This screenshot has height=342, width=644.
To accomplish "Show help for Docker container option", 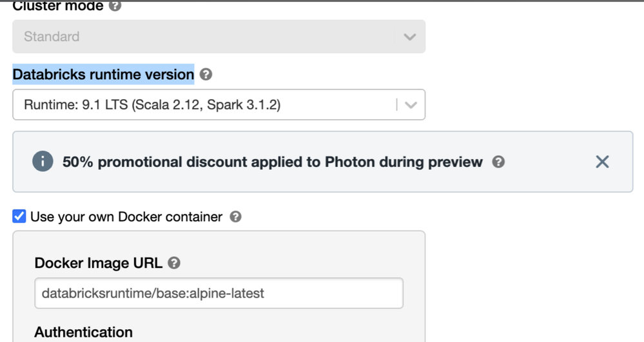I will coord(236,217).
